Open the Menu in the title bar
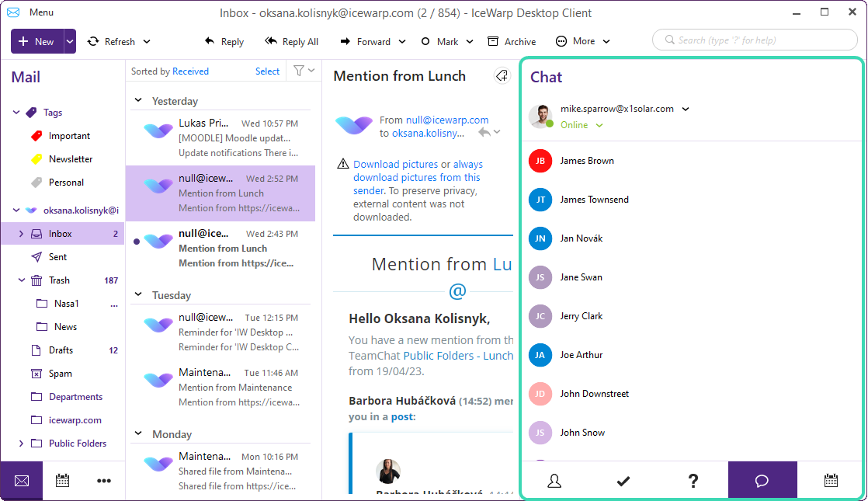 pos(41,12)
